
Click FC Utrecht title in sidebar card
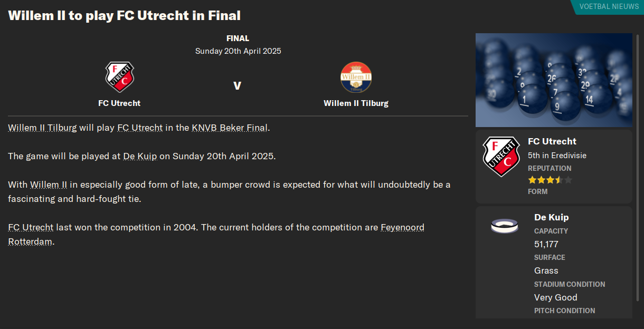coord(552,141)
